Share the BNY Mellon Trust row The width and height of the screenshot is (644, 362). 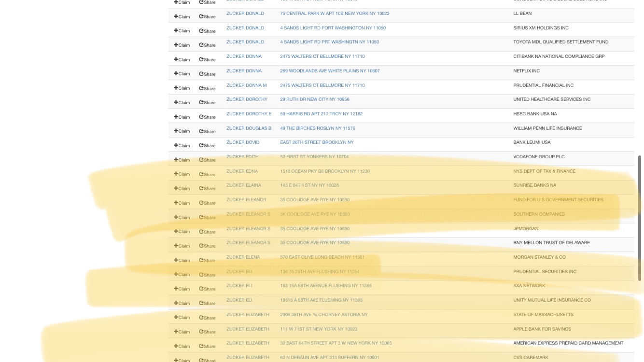[208, 246]
